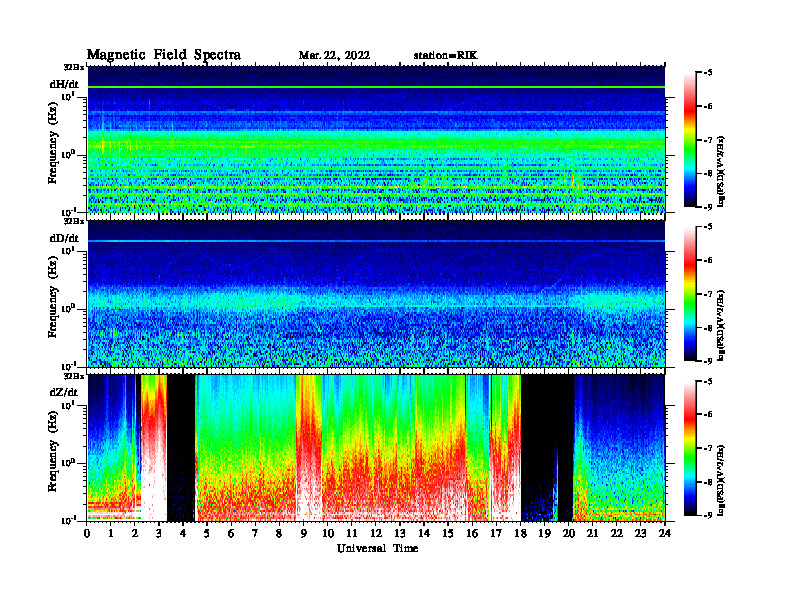The image size is (792, 612).
Task: Click hour tick label '10' on time axis
Action: coord(328,534)
